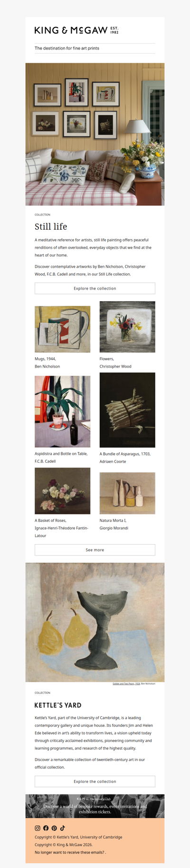The image size is (190, 868).
Task: Click the Goblet and Two Pears caption link
Action: tap(126, 683)
